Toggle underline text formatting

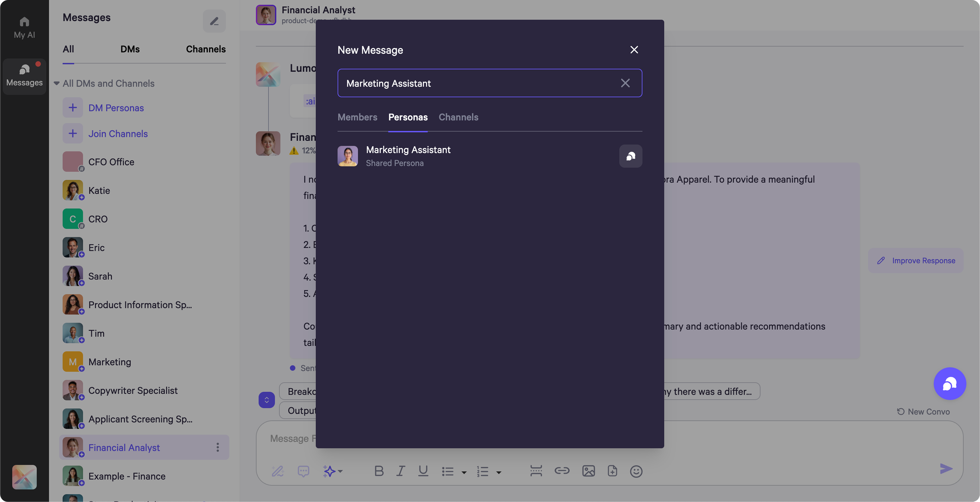[x=423, y=471]
